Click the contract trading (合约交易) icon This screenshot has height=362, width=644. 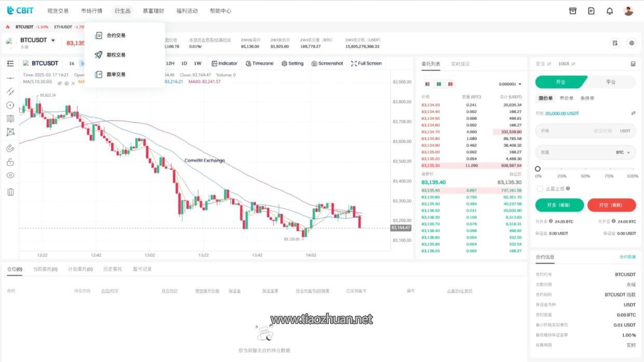click(x=98, y=35)
